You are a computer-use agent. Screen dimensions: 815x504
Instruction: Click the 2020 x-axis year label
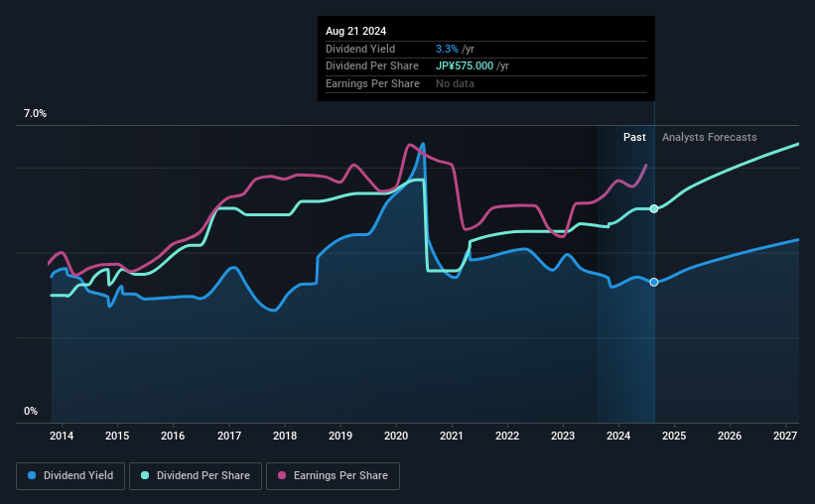click(396, 436)
